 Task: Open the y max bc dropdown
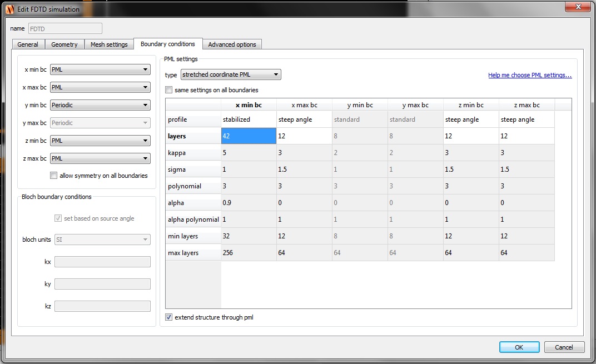click(100, 123)
